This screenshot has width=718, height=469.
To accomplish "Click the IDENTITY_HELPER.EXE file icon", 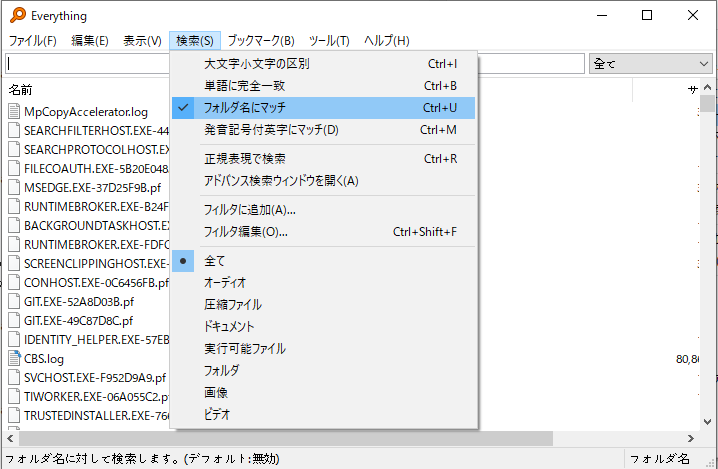I will (x=14, y=339).
